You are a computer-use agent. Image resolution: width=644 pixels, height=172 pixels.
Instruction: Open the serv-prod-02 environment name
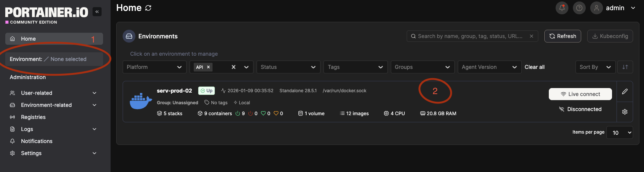(x=175, y=91)
